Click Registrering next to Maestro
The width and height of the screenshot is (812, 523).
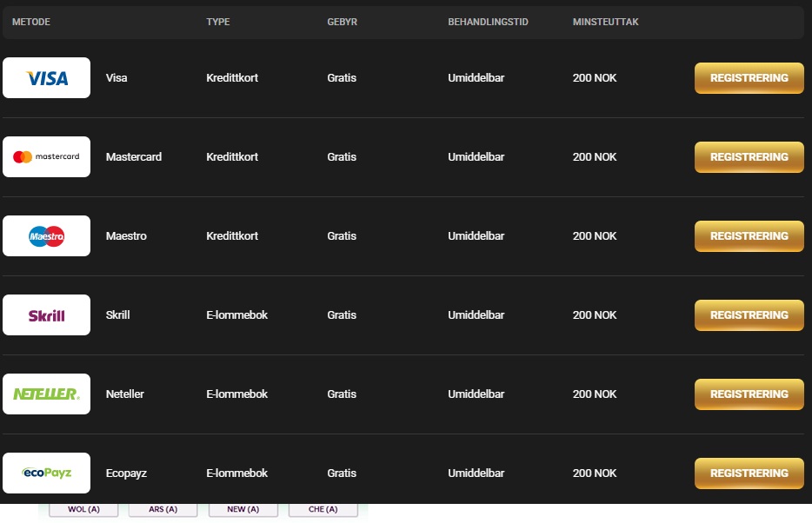(749, 236)
